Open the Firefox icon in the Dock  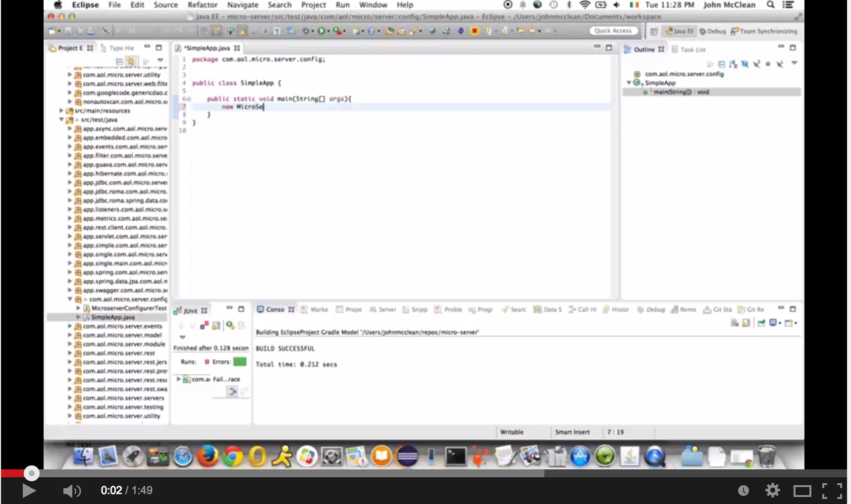tap(208, 456)
